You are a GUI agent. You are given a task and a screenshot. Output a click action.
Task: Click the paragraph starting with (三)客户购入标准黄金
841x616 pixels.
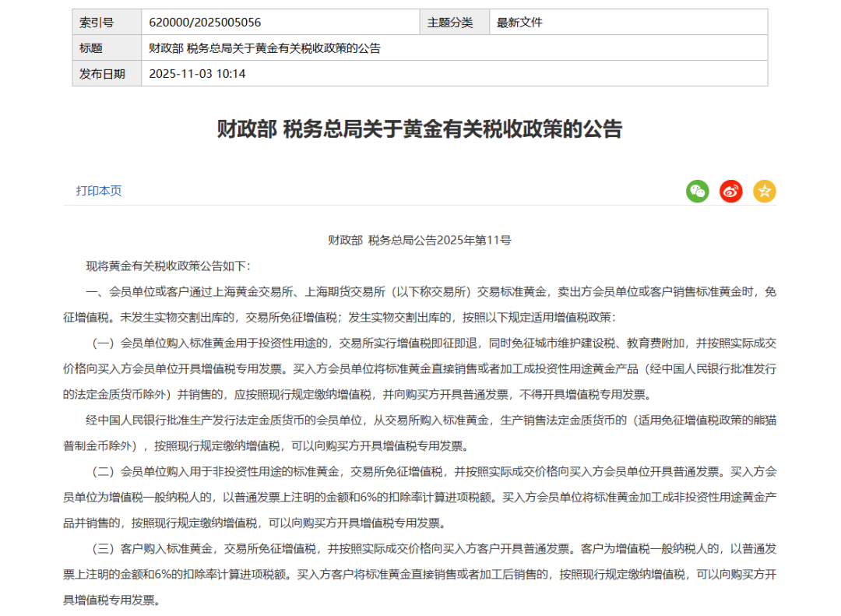[x=420, y=574]
